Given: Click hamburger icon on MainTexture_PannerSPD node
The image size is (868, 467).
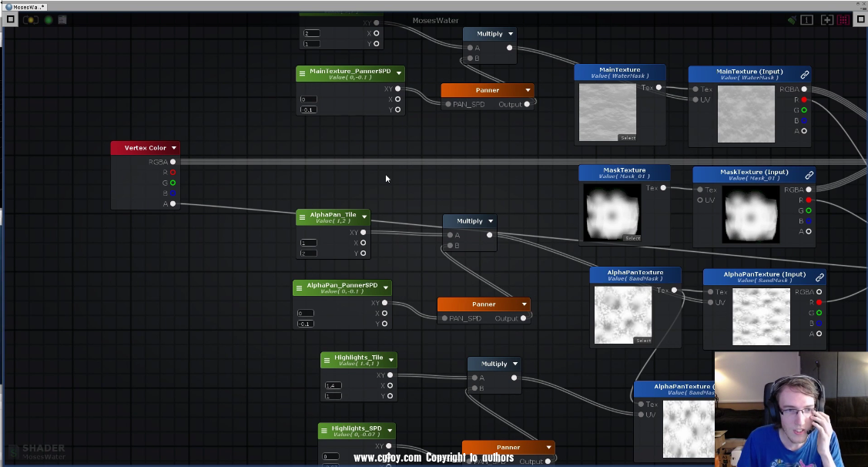Looking at the screenshot, I should (x=302, y=73).
